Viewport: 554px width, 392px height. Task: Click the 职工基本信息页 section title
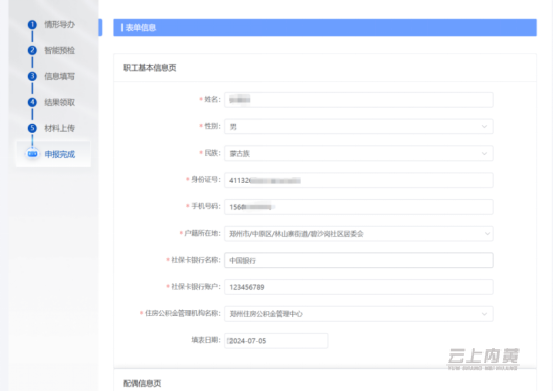(149, 68)
